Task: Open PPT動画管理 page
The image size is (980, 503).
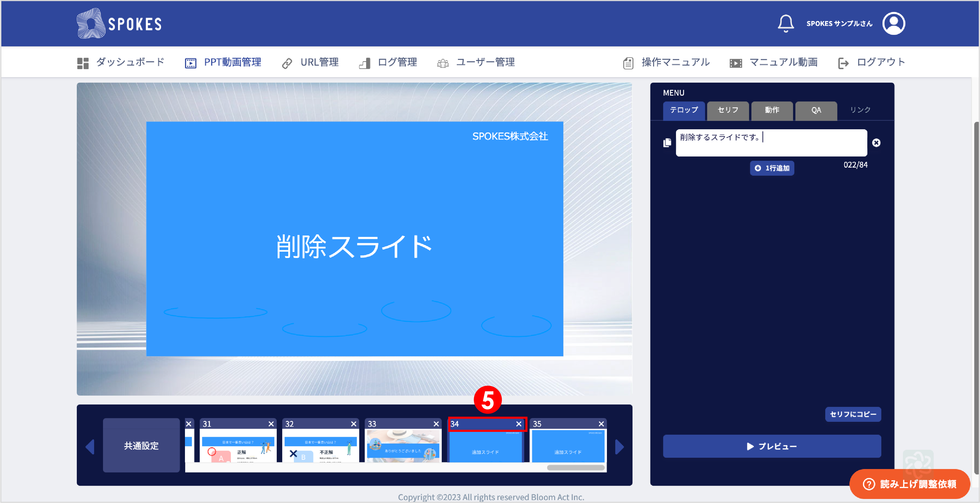Action: (223, 62)
